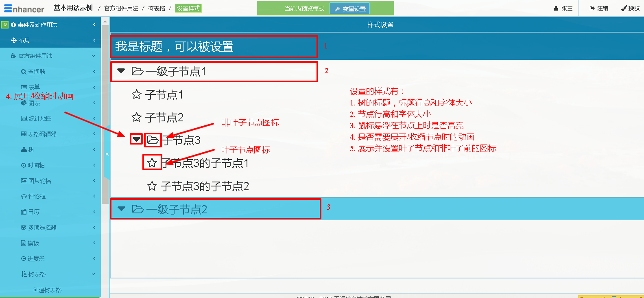
Task: Open the 查询器 sidebar menu
Action: pos(37,72)
